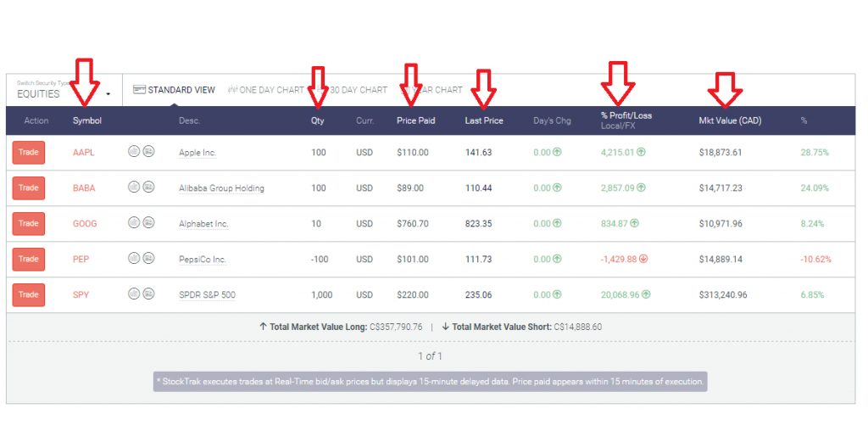Image resolution: width=868 pixels, height=431 pixels.
Task: Open the news card icon for SPY
Action: coord(148,294)
